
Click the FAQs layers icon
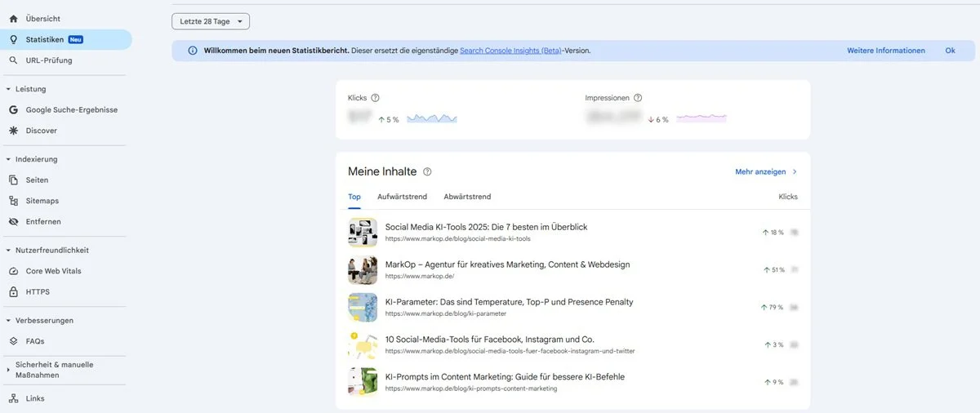click(x=13, y=341)
